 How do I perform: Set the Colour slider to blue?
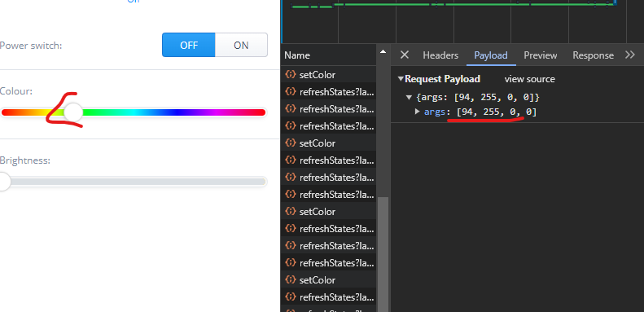pyautogui.click(x=177, y=112)
